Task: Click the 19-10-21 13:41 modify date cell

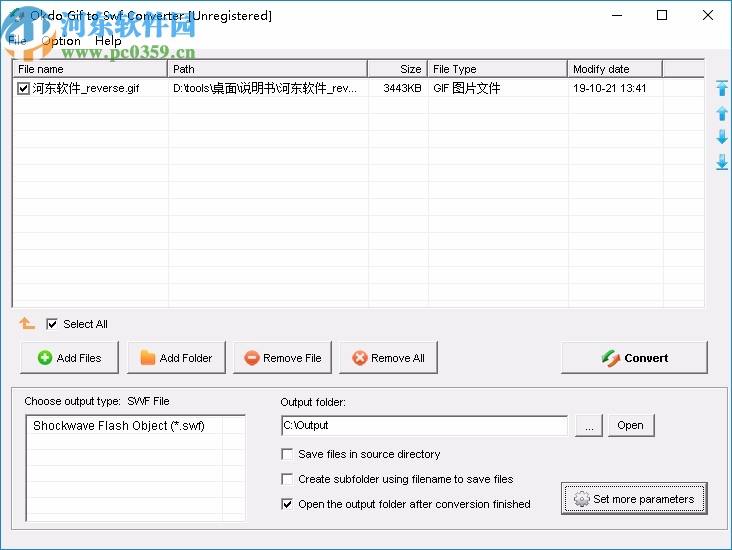Action: [x=610, y=88]
